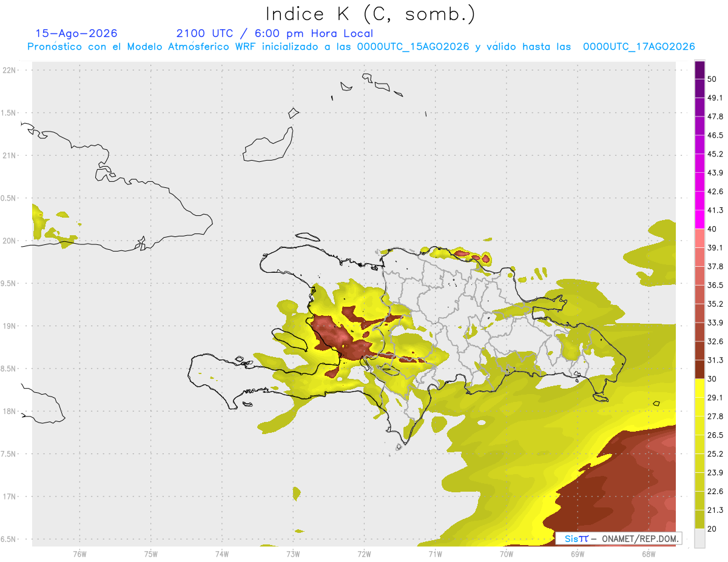728x562 pixels.
Task: Pick the dark brown legend band between 30 and 31.3
Action: point(699,369)
